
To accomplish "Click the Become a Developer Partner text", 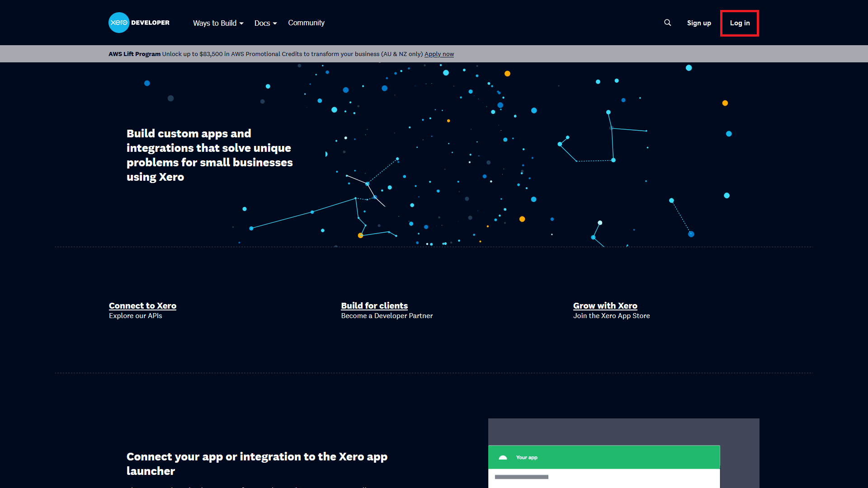I will pyautogui.click(x=387, y=316).
